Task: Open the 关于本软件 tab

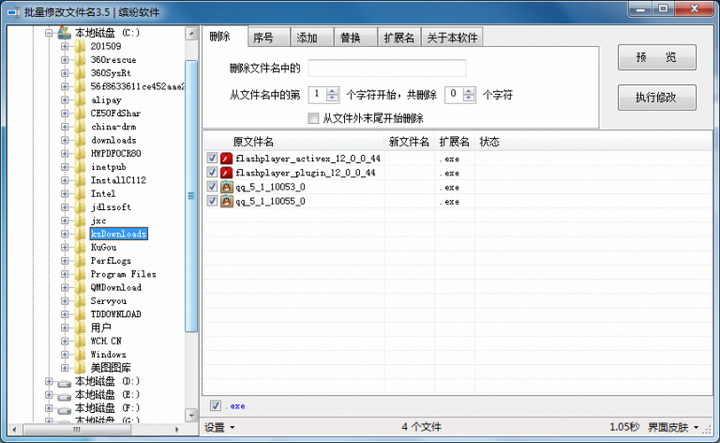Action: tap(452, 38)
